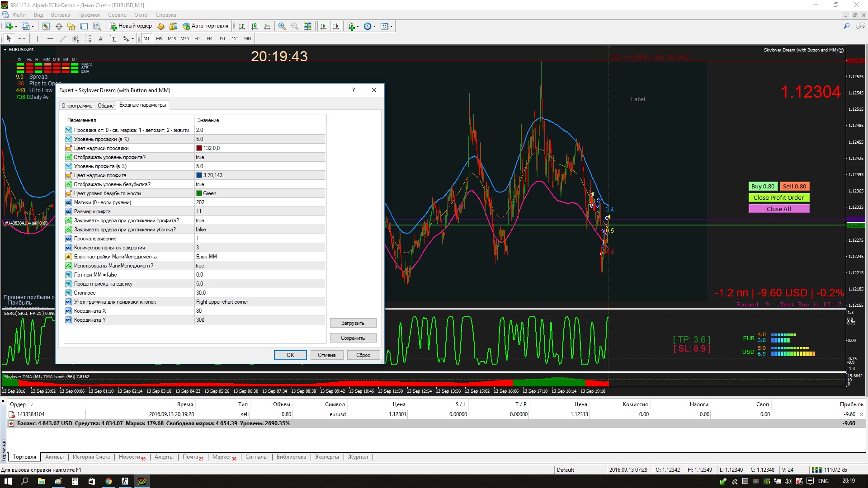Select the Green breakeven color swatch
Screen dimensions: 868x488
[x=199, y=193]
